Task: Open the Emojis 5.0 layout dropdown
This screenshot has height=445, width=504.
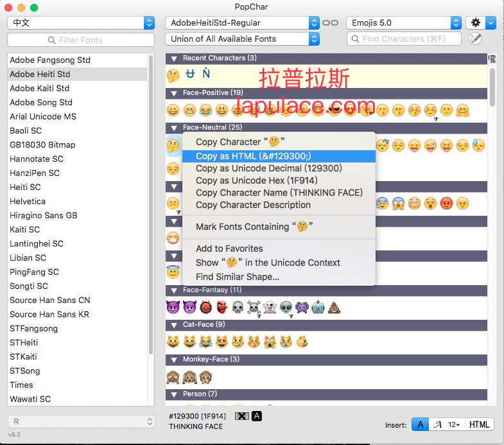Action: click(x=404, y=23)
